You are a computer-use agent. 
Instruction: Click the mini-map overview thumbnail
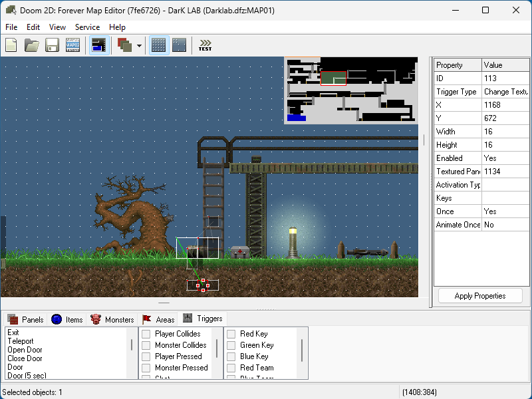350,90
